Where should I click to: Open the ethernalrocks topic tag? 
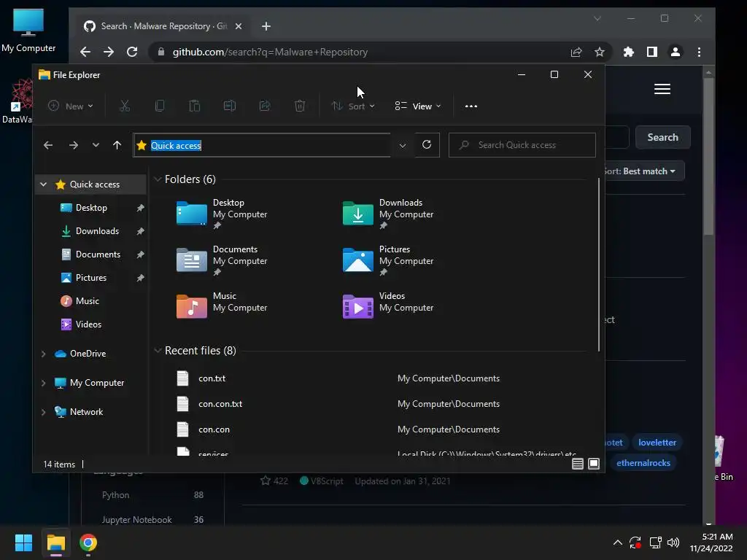click(x=643, y=463)
